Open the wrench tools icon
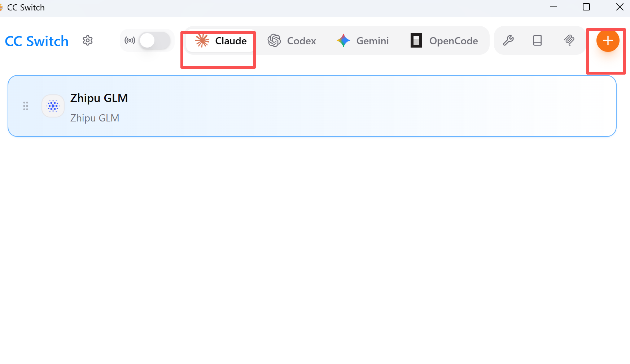 tap(508, 40)
